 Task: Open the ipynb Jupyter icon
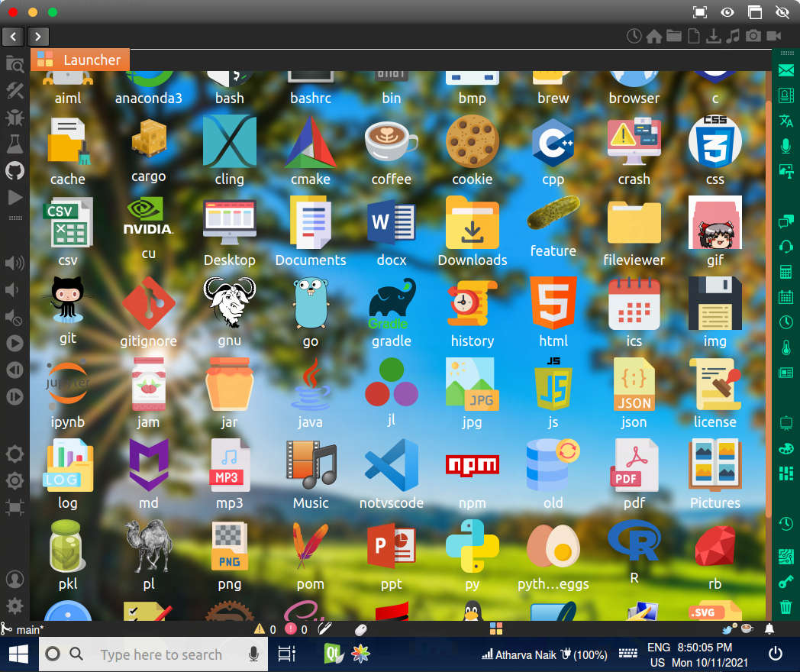click(68, 384)
